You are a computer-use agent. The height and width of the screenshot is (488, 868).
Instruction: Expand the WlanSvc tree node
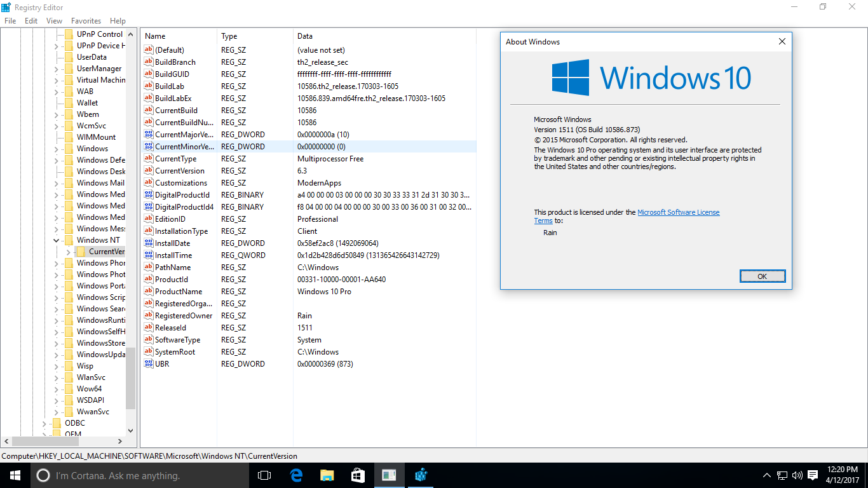(56, 377)
